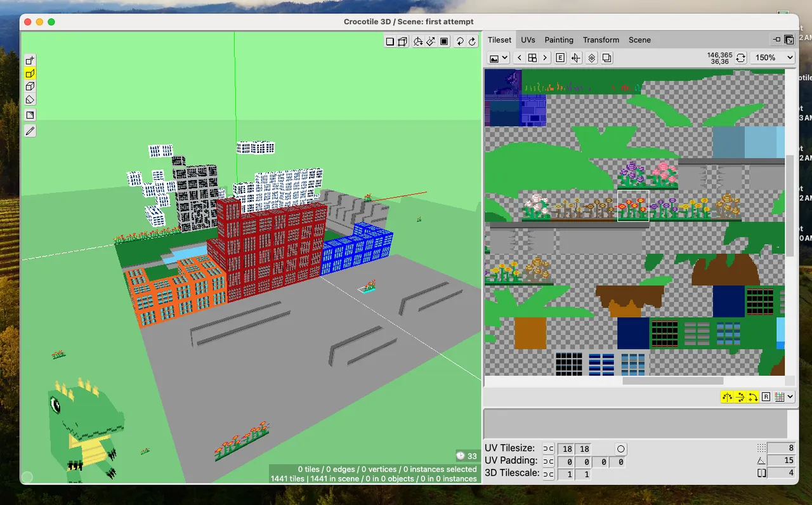
Task: Click the tileset horizontal scrollbar
Action: (672, 381)
